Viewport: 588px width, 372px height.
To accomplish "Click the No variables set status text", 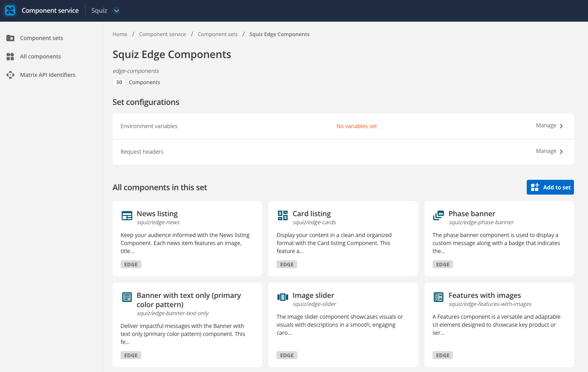I will (x=356, y=126).
